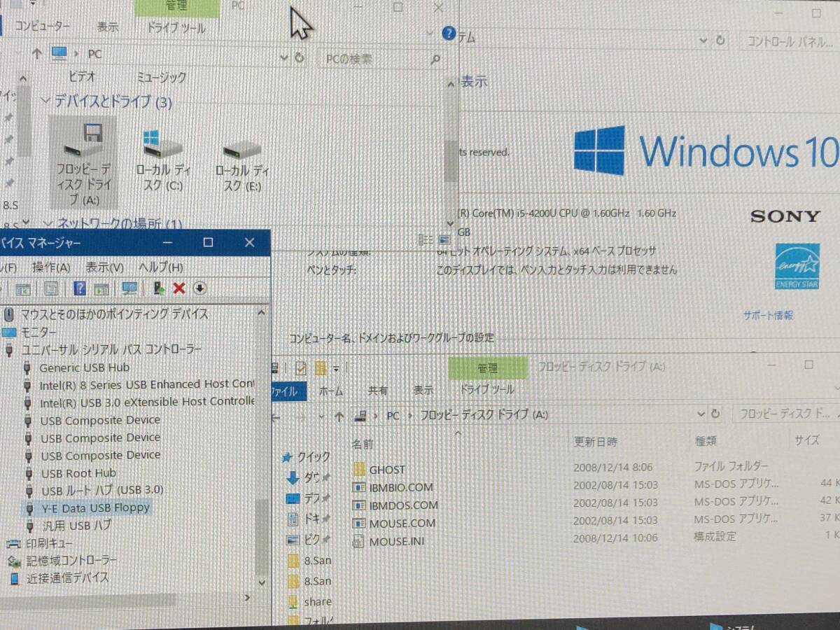840x630 pixels.
Task: Click the blue help icon in PC window ribbon
Action: click(449, 34)
